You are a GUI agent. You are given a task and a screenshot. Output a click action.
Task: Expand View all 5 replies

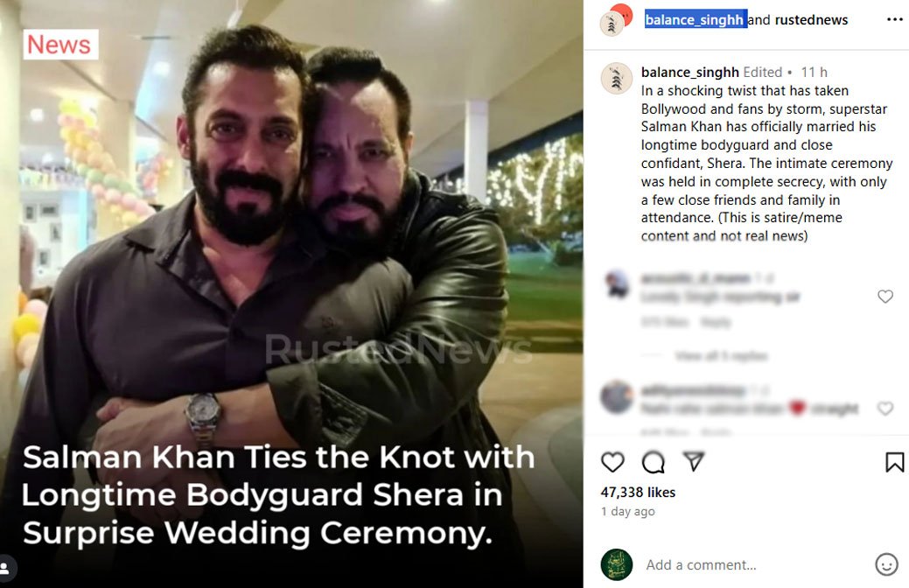(x=720, y=356)
